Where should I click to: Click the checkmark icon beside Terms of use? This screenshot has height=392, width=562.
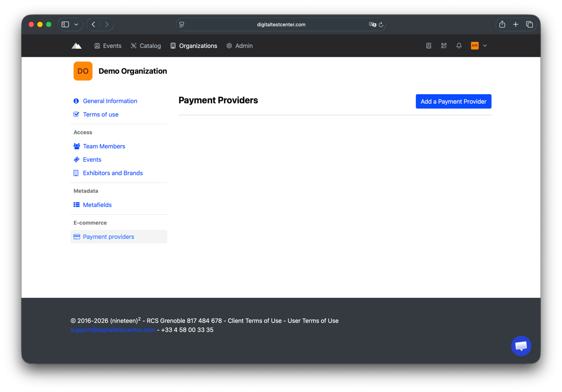point(76,114)
